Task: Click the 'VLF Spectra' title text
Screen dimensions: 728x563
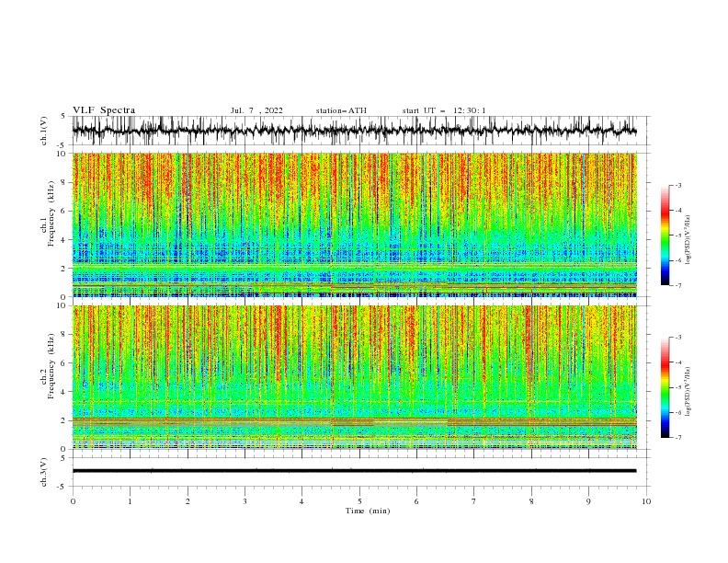Action: click(x=104, y=110)
